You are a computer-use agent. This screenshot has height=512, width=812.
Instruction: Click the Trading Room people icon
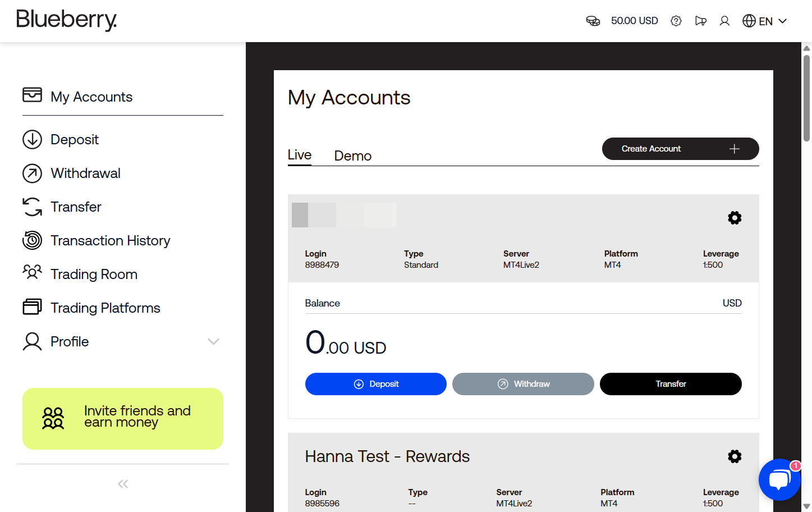click(x=32, y=273)
